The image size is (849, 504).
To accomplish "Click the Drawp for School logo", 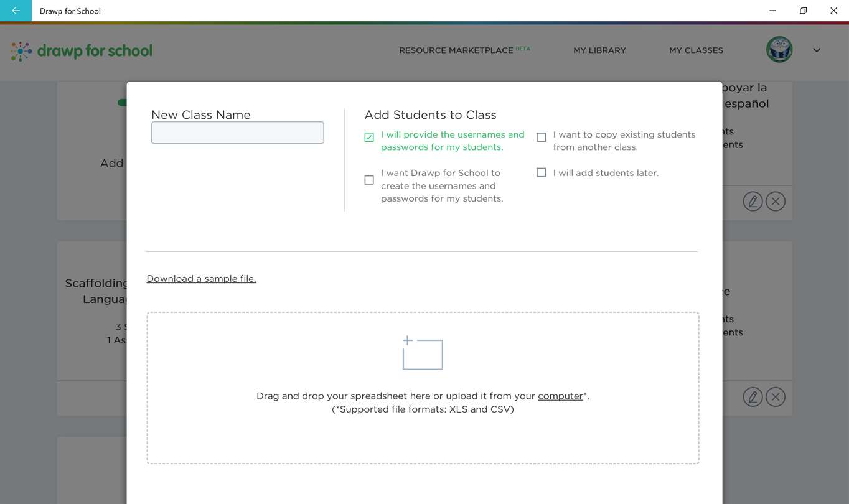I will pyautogui.click(x=82, y=51).
